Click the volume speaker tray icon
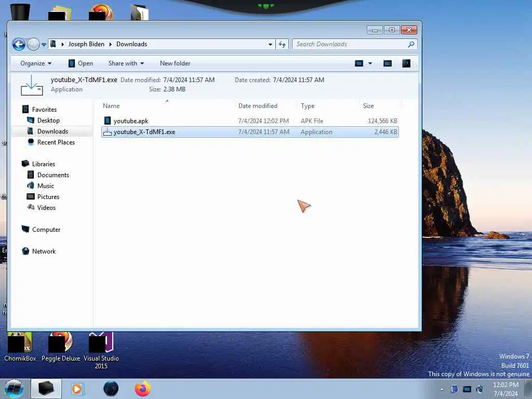Screen dimensions: 532x399 [480, 389]
